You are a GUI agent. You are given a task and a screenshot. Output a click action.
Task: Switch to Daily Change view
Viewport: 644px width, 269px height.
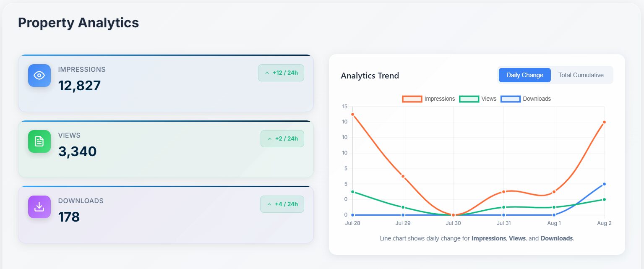pos(524,75)
